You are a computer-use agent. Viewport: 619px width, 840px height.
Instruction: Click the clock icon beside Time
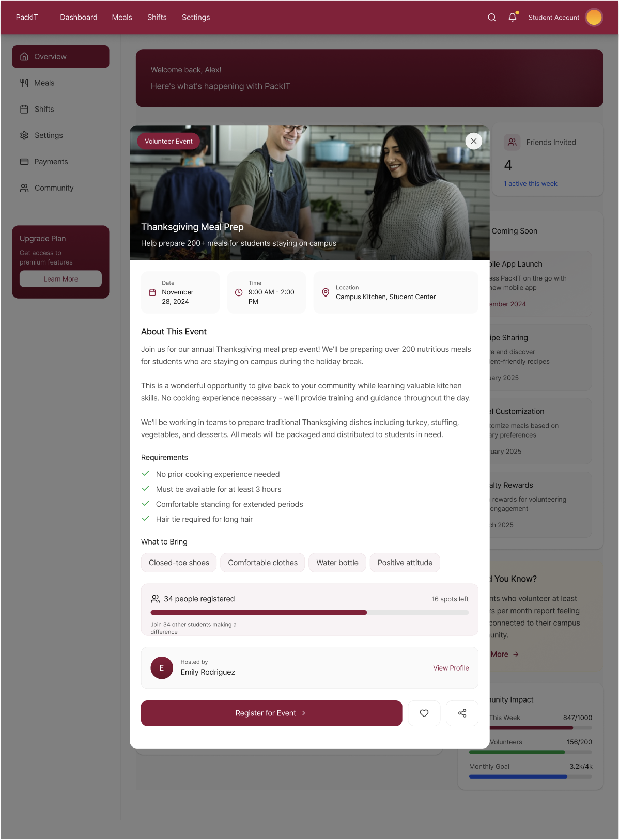click(x=239, y=292)
